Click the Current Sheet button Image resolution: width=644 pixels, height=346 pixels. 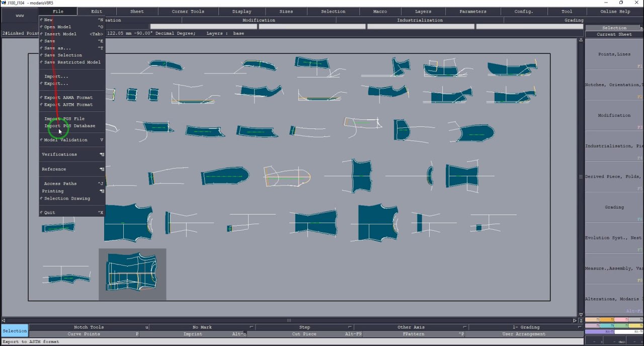click(x=614, y=34)
